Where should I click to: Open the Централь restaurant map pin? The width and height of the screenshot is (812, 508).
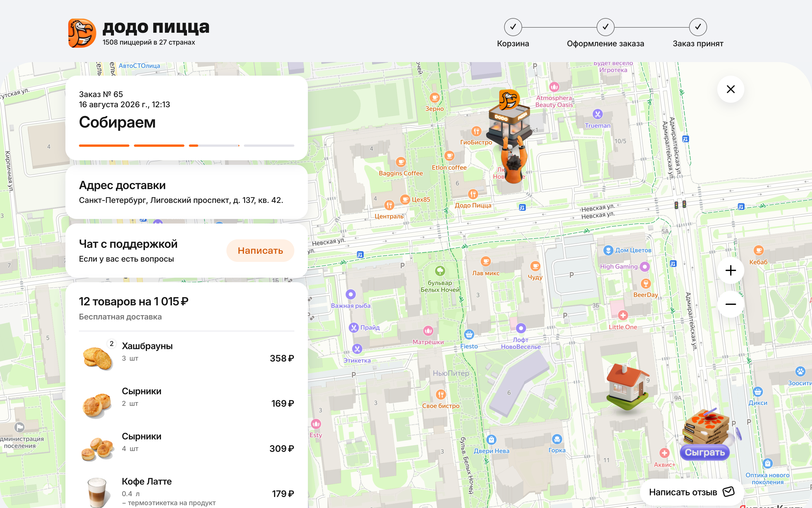pos(389,205)
